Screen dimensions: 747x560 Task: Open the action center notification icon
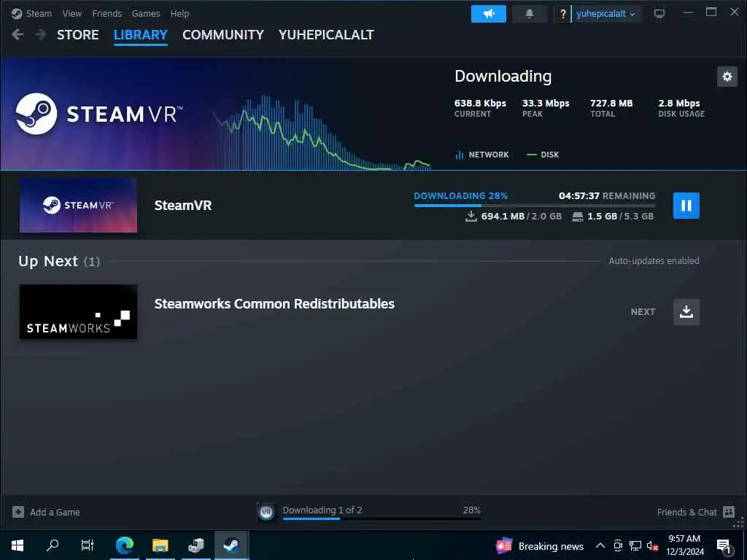point(724,546)
